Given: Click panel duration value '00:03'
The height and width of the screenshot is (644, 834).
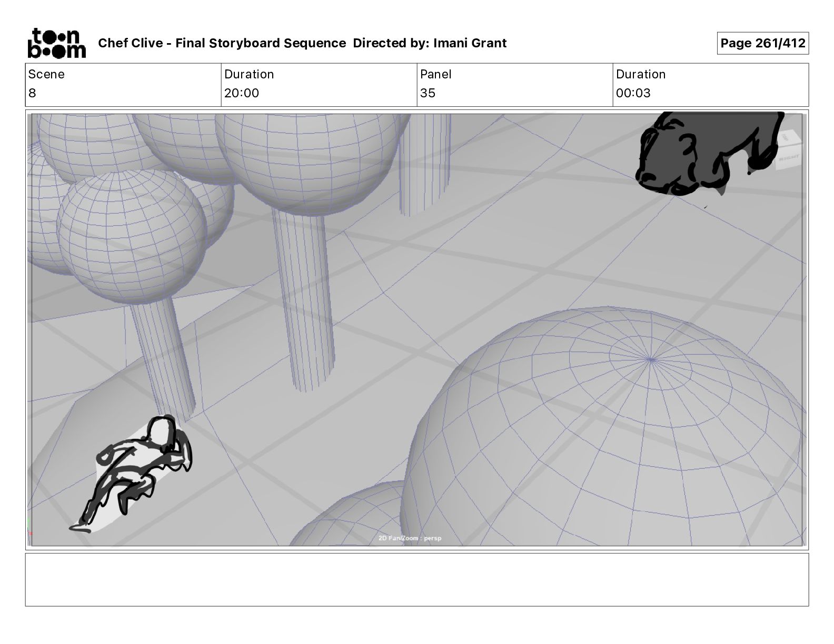Looking at the screenshot, I should click(633, 93).
